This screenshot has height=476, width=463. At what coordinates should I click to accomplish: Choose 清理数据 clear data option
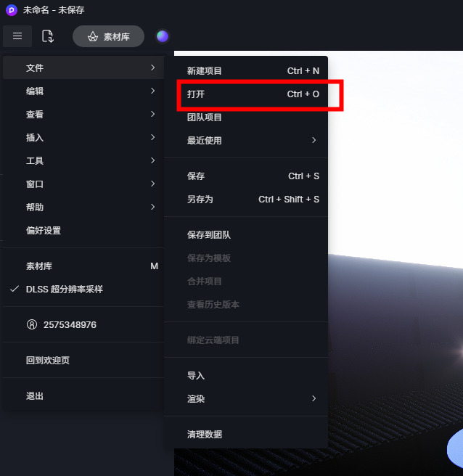coord(252,434)
